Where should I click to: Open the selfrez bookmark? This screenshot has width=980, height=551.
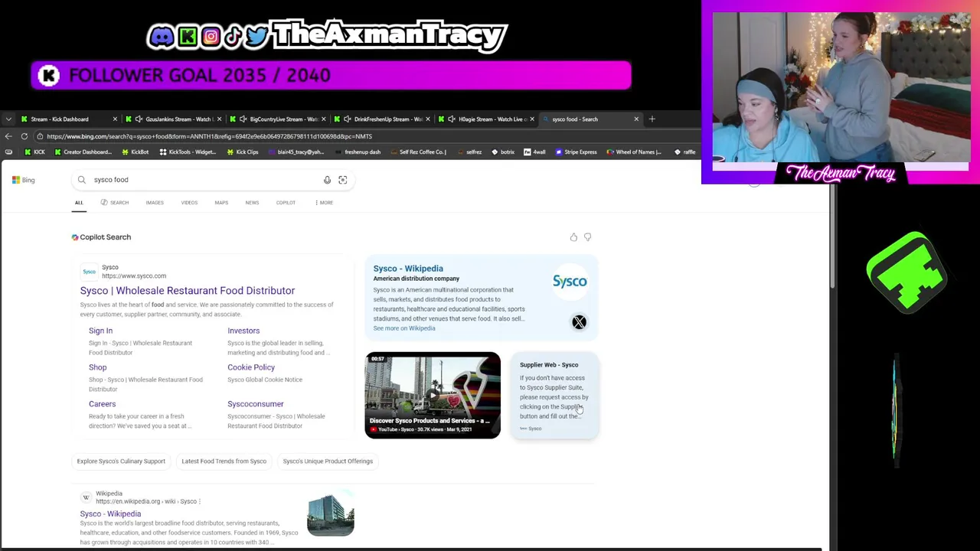point(469,152)
